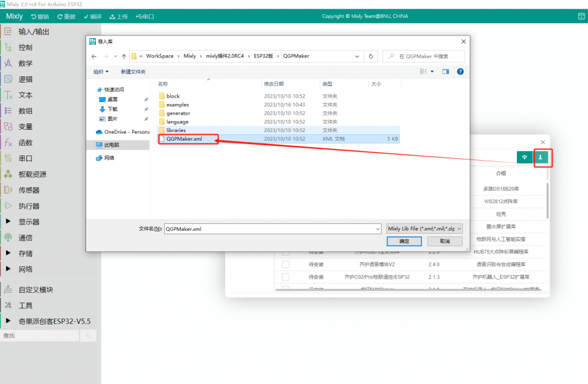This screenshot has width=588, height=384.
Task: Toggle the preview pane icon
Action: tap(446, 71)
